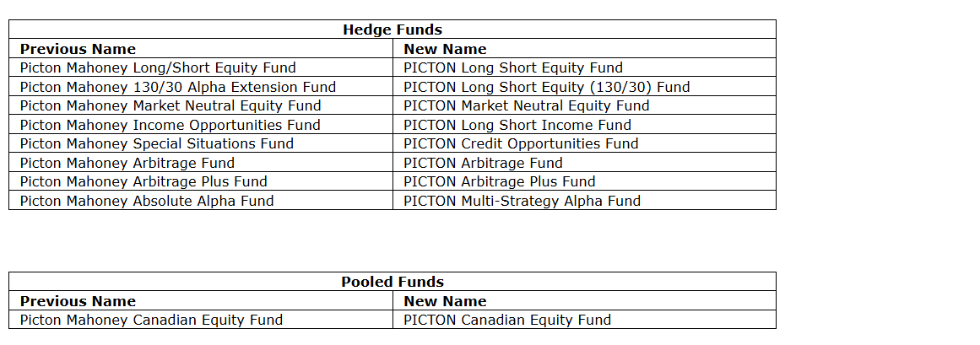Screen dimensions: 980x345
Task: Click the Hedge Funds table title
Action: click(392, 30)
